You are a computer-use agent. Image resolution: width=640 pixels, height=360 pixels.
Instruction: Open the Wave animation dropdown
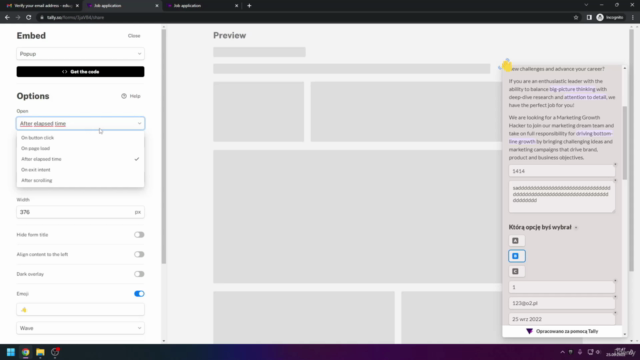tap(80, 328)
